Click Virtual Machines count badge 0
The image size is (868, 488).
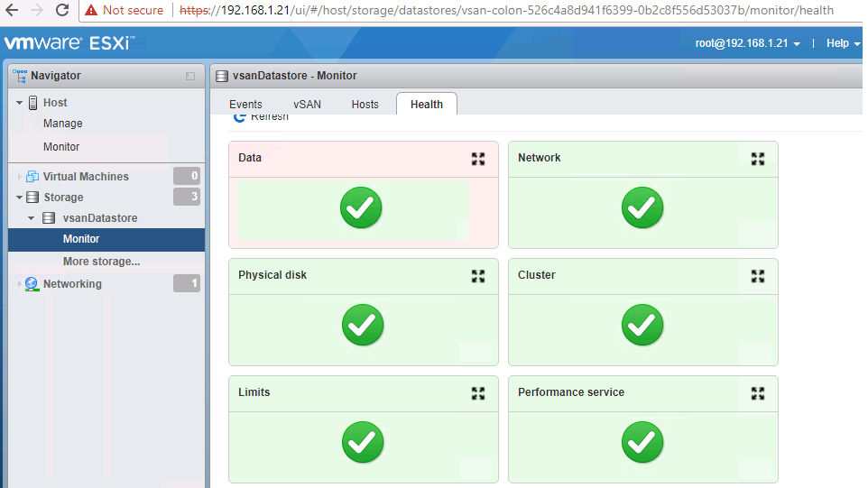coord(187,176)
